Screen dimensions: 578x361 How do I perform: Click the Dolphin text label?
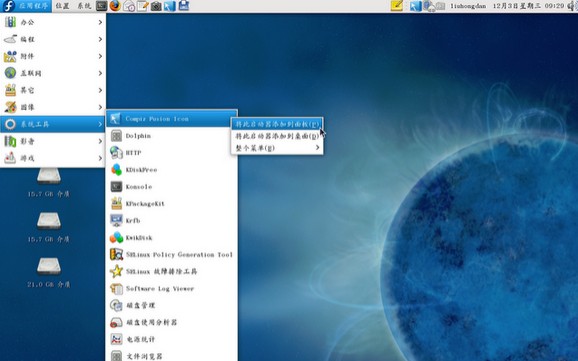(138, 136)
